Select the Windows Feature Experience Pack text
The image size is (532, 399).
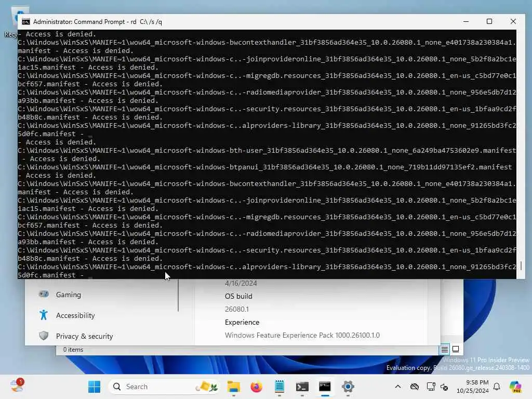(302, 335)
